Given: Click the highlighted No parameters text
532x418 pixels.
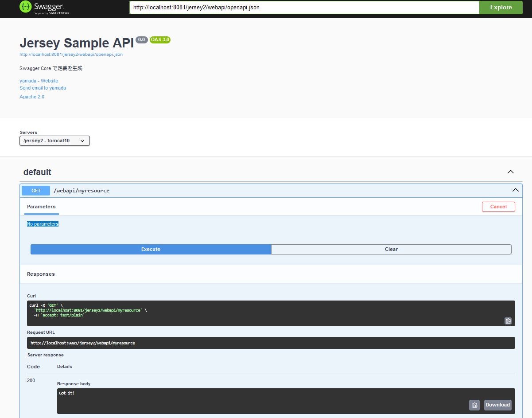Looking at the screenshot, I should point(43,224).
